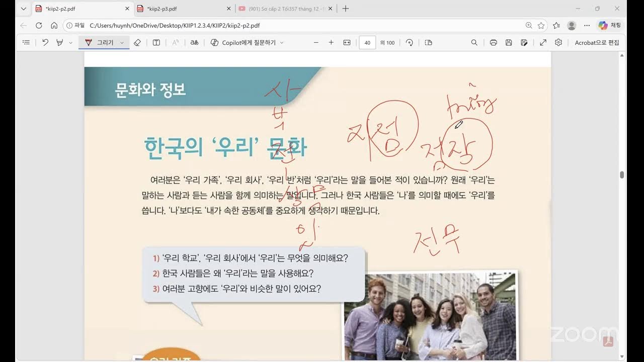Edit the page number field showing 40
644x362 pixels.
click(367, 43)
